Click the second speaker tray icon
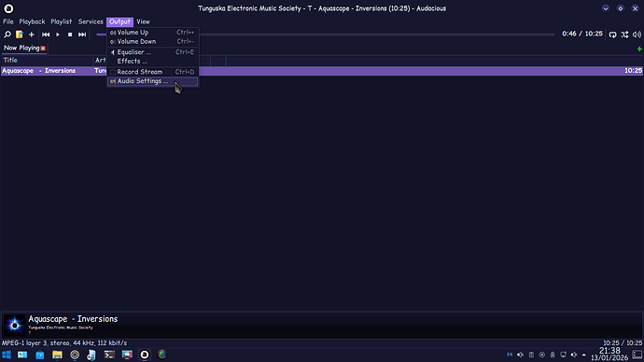644x362 pixels. coord(574,355)
